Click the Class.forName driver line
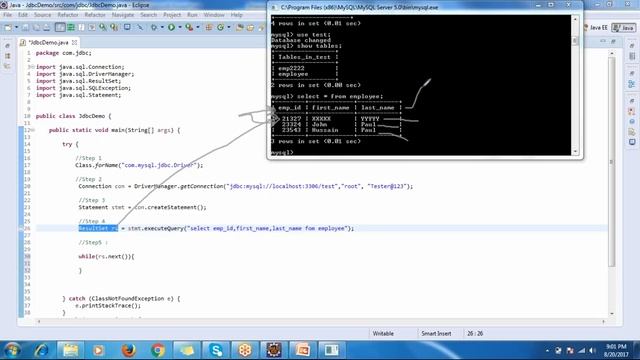 [139, 165]
